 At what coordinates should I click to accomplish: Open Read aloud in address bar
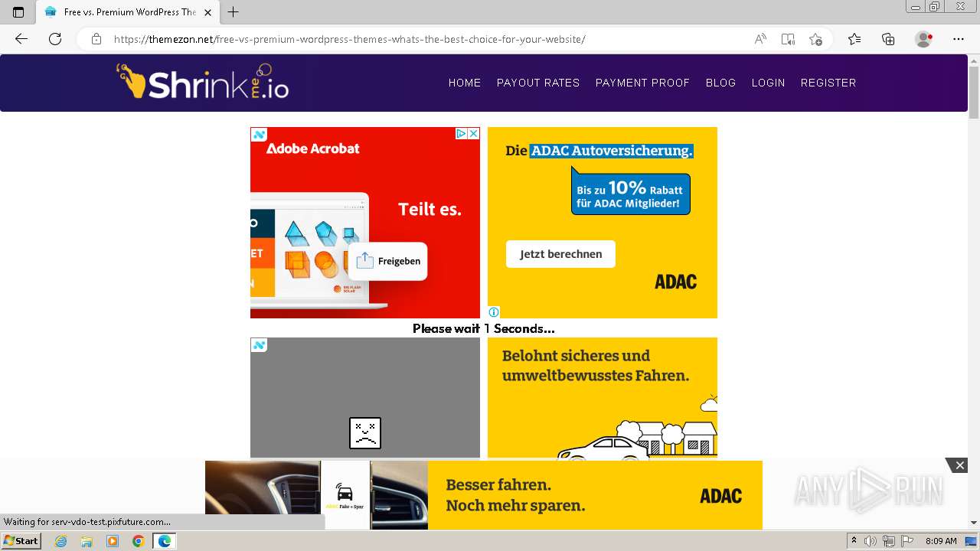point(760,39)
